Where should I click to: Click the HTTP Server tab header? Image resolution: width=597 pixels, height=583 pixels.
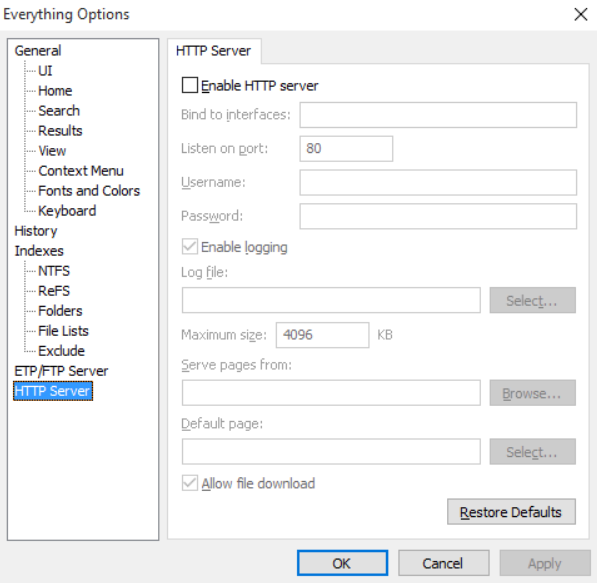click(214, 51)
